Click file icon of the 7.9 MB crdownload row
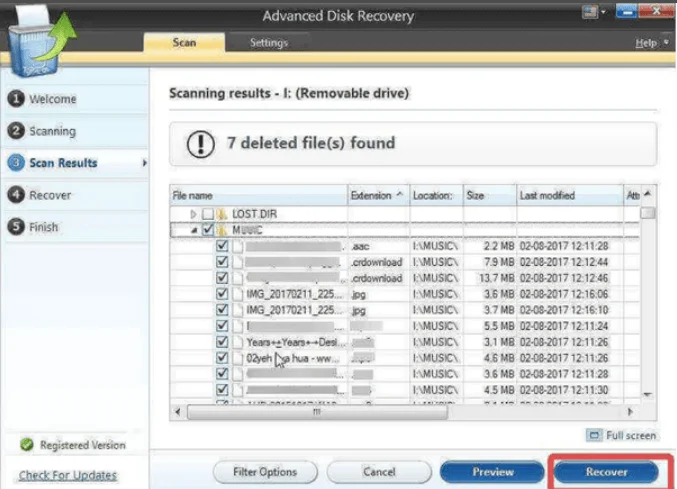This screenshot has width=677, height=489. click(238, 262)
